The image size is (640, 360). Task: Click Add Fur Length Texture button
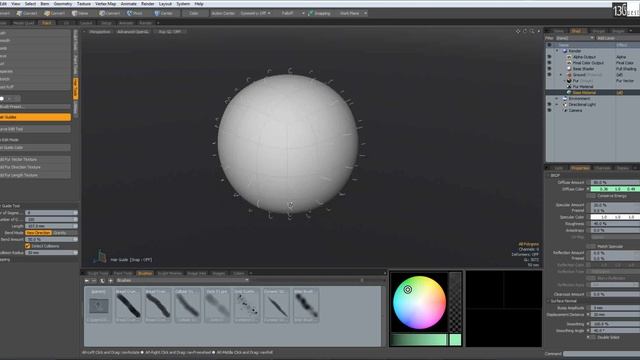tap(35, 175)
